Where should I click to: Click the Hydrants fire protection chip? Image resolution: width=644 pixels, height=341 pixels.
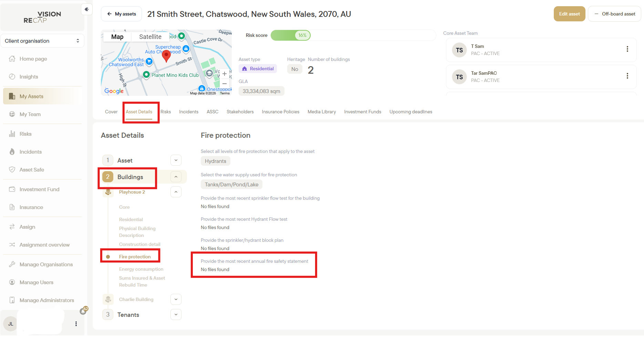pos(216,161)
